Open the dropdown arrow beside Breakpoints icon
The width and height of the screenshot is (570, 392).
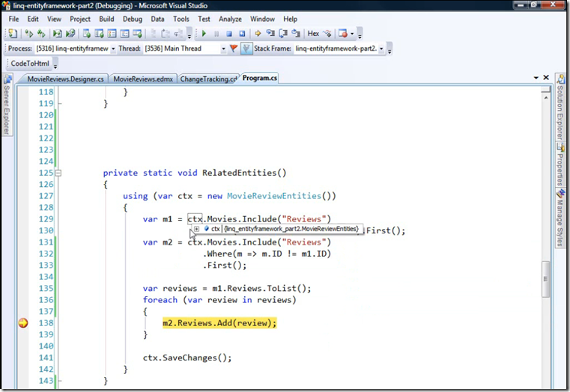pyautogui.click(x=352, y=34)
